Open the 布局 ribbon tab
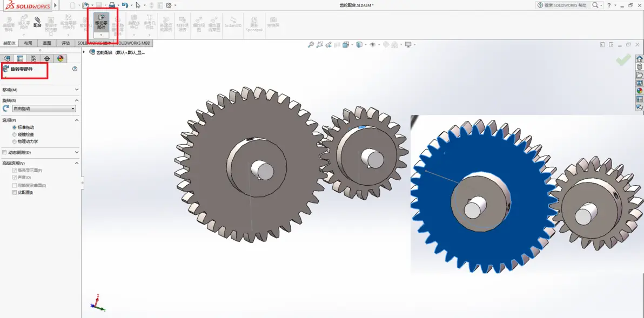The image size is (644, 318). click(x=28, y=43)
